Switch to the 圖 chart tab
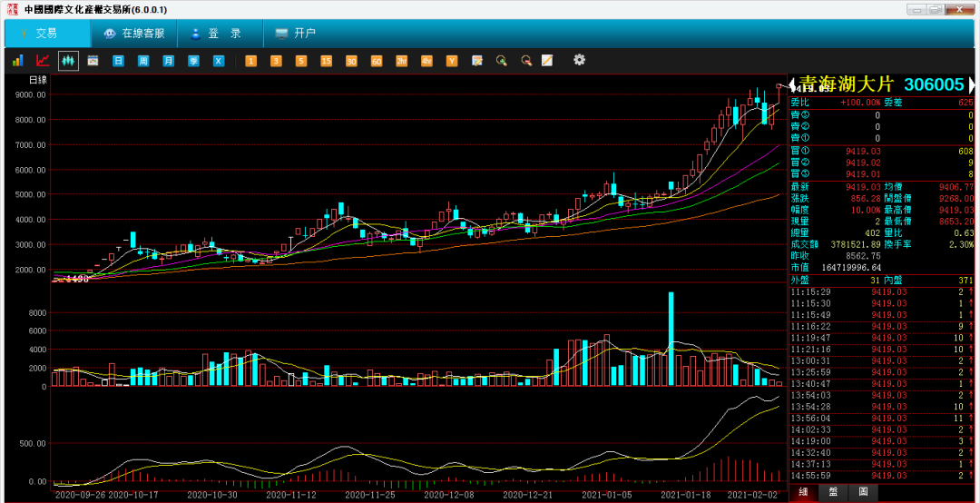 (863, 492)
